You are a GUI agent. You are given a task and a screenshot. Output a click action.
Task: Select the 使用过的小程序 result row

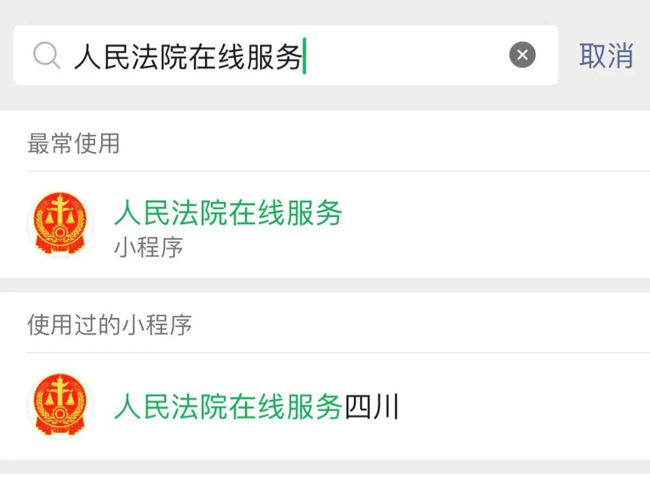pos(325,406)
